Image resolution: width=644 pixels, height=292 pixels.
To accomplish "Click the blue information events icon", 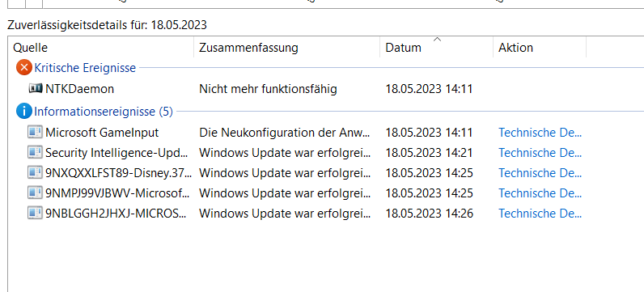I will click(23, 112).
